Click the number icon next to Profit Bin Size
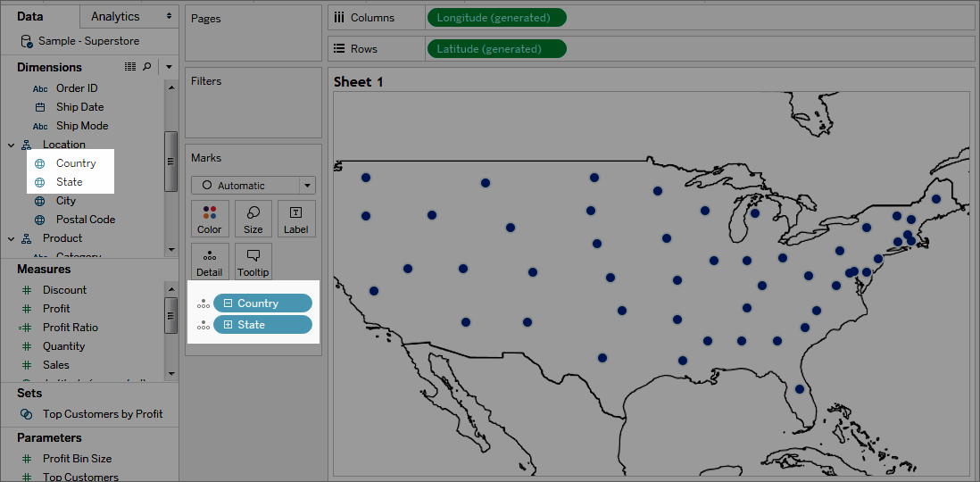The width and height of the screenshot is (980, 482). pyautogui.click(x=26, y=459)
